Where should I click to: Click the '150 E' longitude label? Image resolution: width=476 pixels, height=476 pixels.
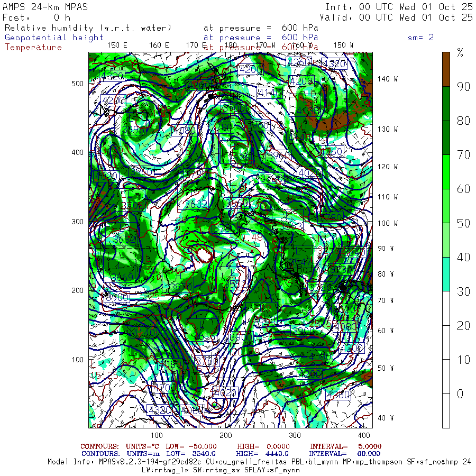(x=117, y=45)
